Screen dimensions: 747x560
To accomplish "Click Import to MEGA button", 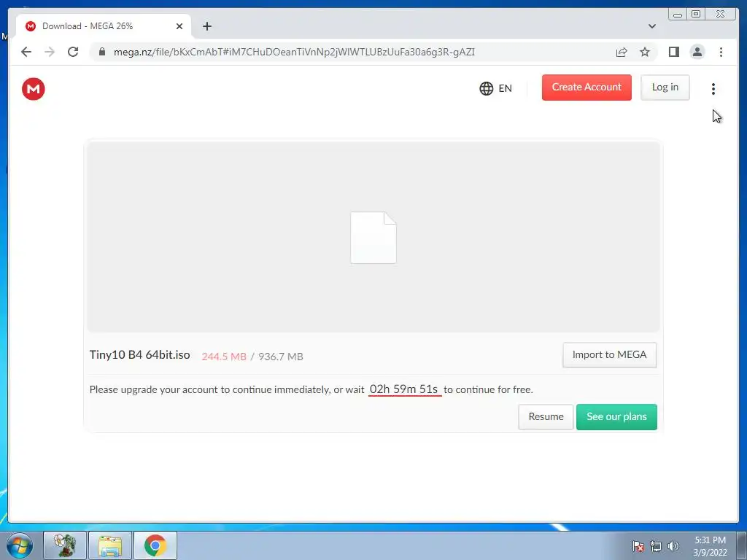I will (609, 355).
